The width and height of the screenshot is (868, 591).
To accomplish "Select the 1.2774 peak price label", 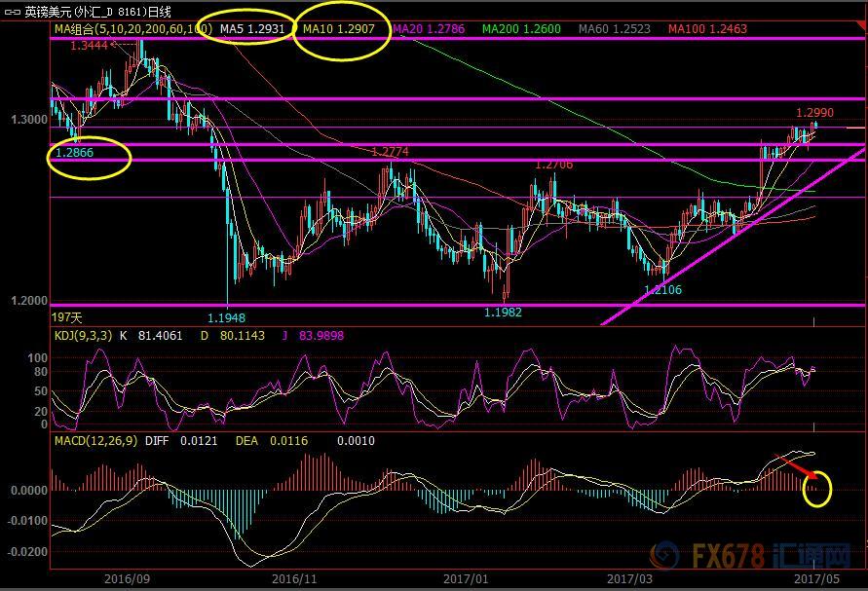I will 390,152.
